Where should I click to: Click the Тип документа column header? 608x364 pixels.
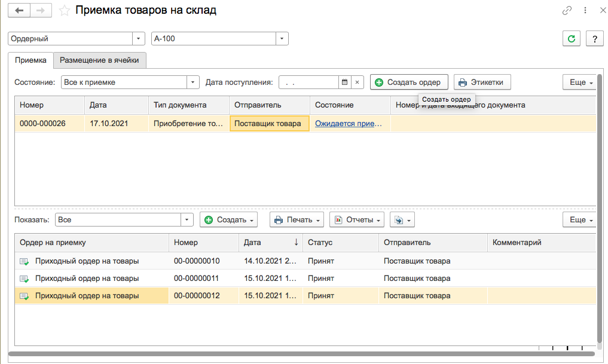(189, 105)
